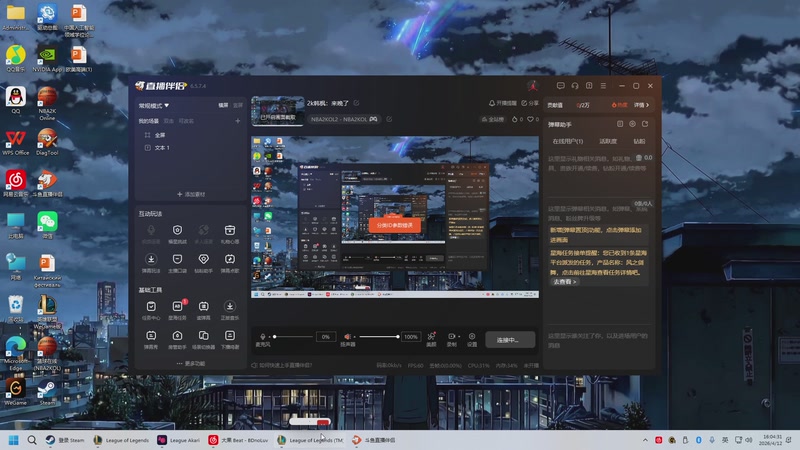Open Steam from the taskbar

tap(65, 440)
